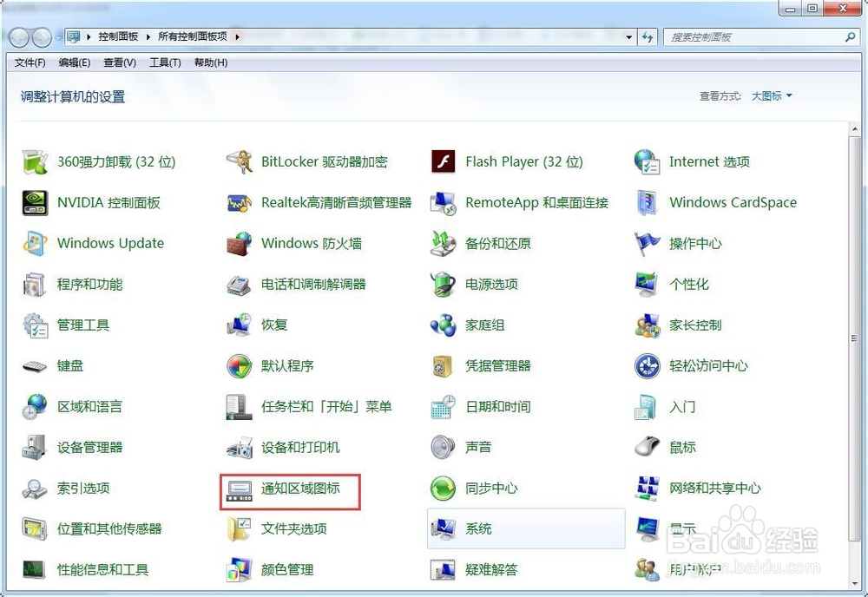Open the Windows CardSpace icon
This screenshot has width=868, height=597.
tap(648, 202)
